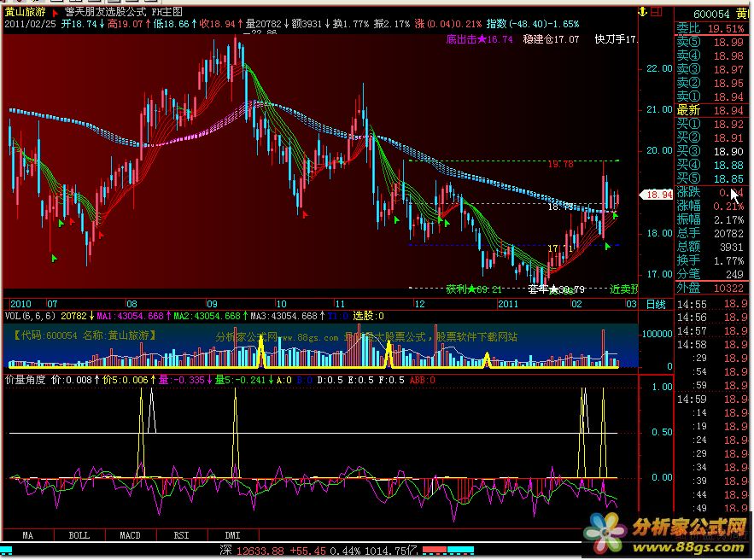Switch to the BOLL indicator tab
The height and width of the screenshot is (560, 754).
pos(79,535)
